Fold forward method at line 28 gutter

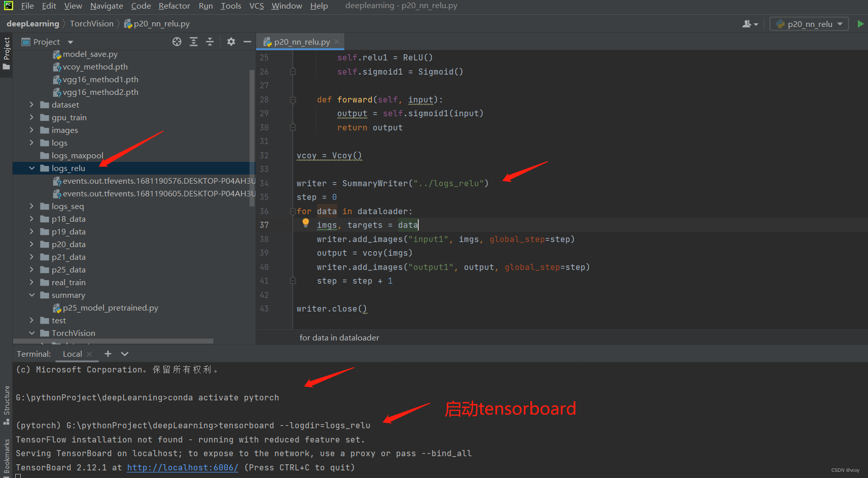coord(293,100)
